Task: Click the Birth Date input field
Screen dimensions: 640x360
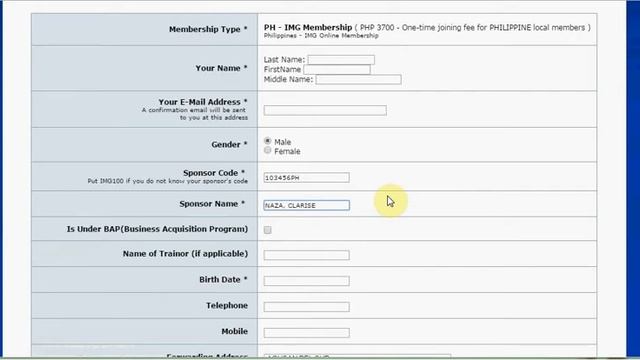Action: coord(307,281)
